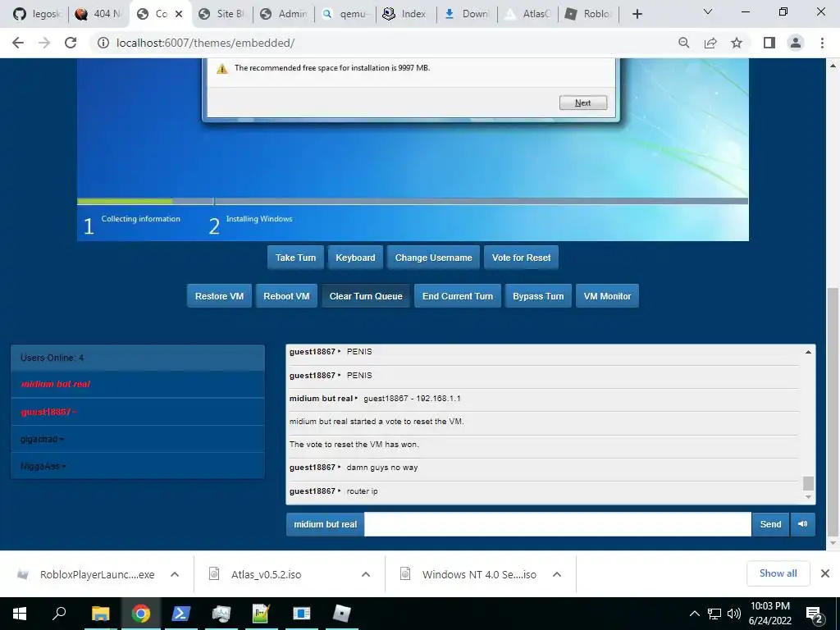
Task: Toggle chat sound speaker button
Action: coord(802,524)
